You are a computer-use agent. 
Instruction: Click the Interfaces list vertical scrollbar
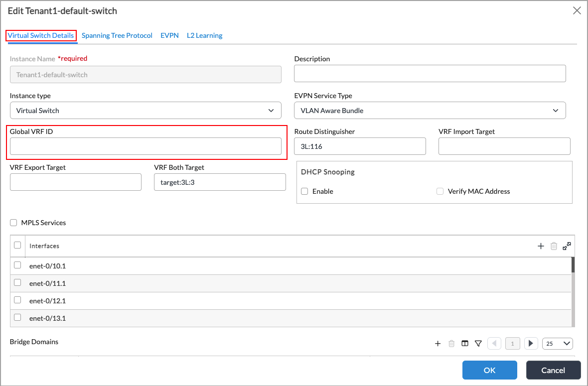(x=573, y=291)
